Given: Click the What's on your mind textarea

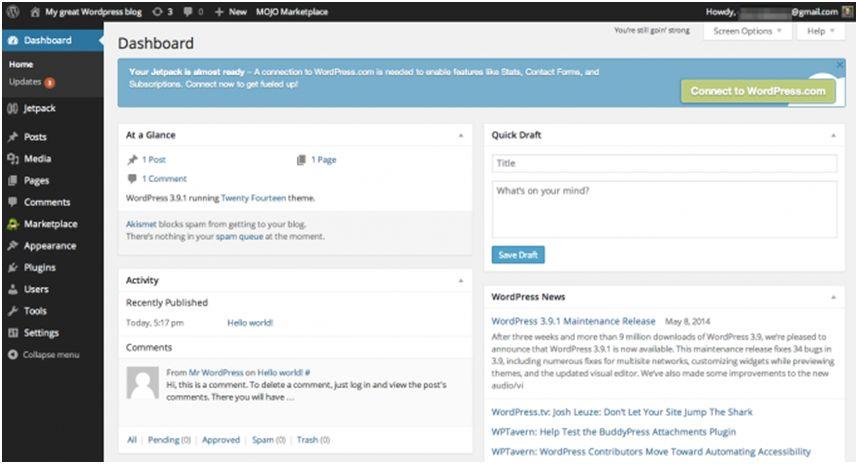Looking at the screenshot, I should tap(664, 210).
